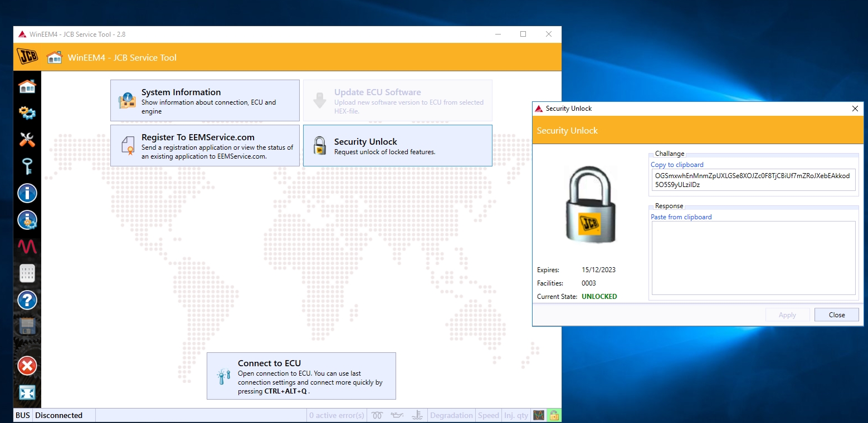Open the data table sidebar icon
The width and height of the screenshot is (868, 423).
pos(27,273)
